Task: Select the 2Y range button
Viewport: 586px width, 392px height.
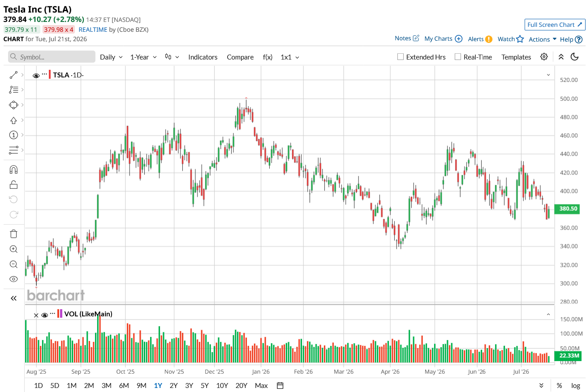Action: [x=173, y=385]
